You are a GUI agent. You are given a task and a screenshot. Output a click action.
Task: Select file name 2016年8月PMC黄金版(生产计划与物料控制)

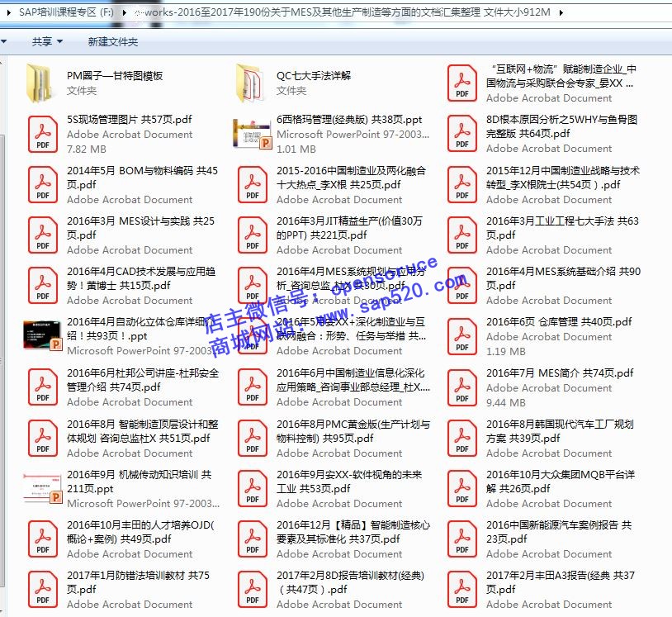pyautogui.click(x=353, y=431)
